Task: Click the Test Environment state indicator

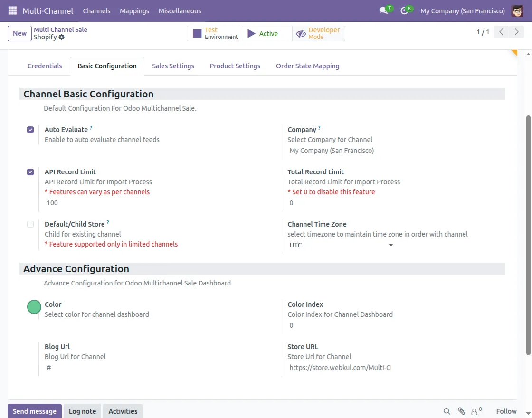Action: tap(215, 33)
